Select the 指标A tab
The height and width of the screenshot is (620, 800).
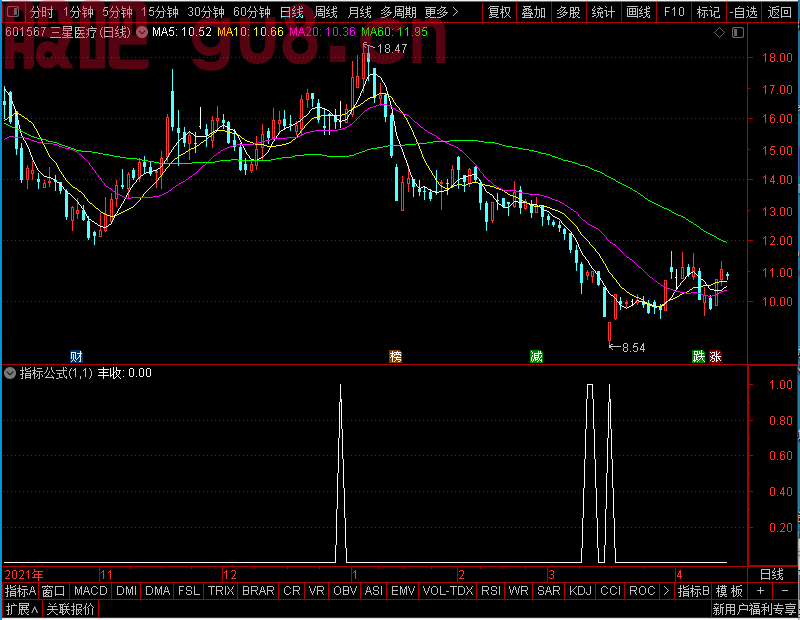click(x=20, y=591)
